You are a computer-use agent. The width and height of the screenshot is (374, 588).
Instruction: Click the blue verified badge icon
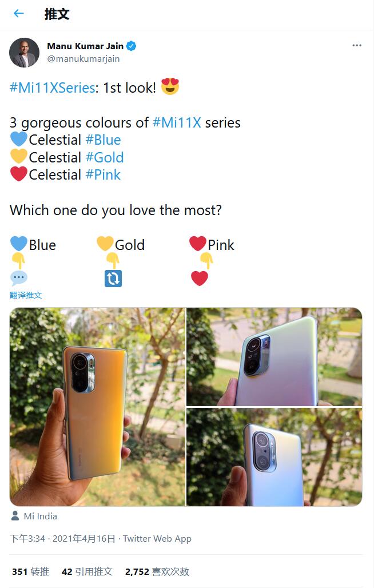[132, 46]
